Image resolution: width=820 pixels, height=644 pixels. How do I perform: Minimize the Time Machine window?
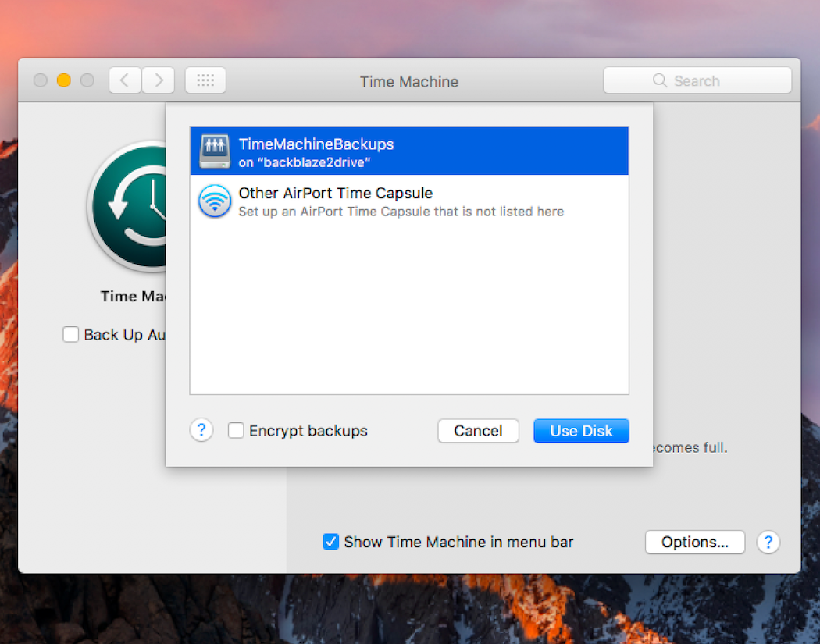(x=64, y=80)
